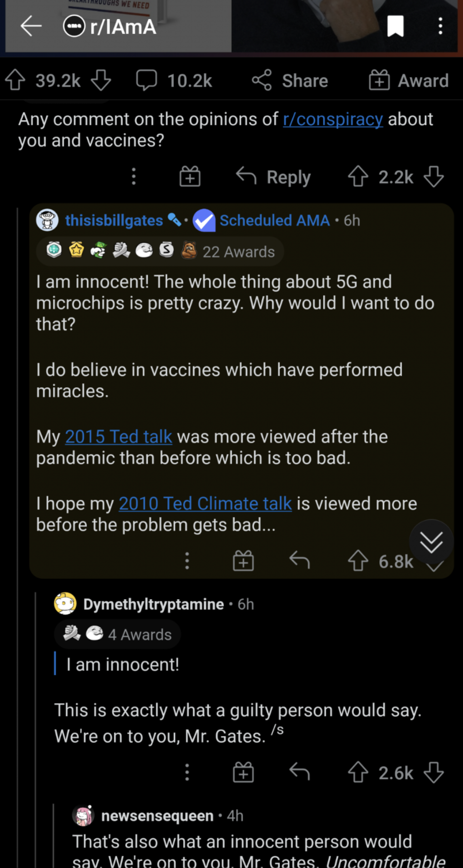Image resolution: width=463 pixels, height=868 pixels.
Task: Upvote Bill Gates' reply with 6.8k points
Action: click(x=358, y=561)
